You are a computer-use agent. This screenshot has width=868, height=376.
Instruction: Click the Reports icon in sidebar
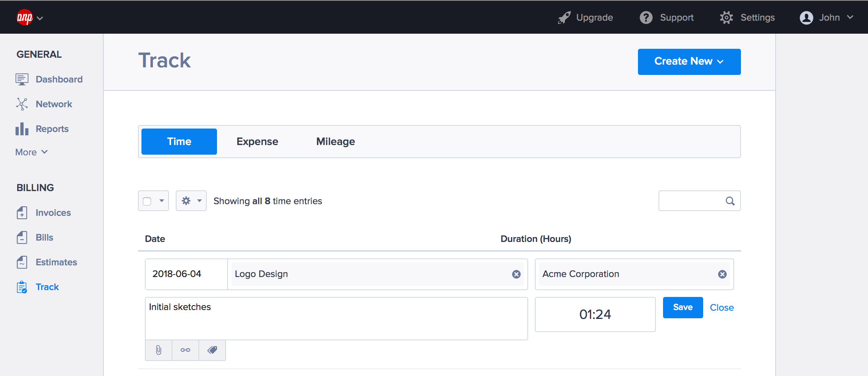(22, 129)
